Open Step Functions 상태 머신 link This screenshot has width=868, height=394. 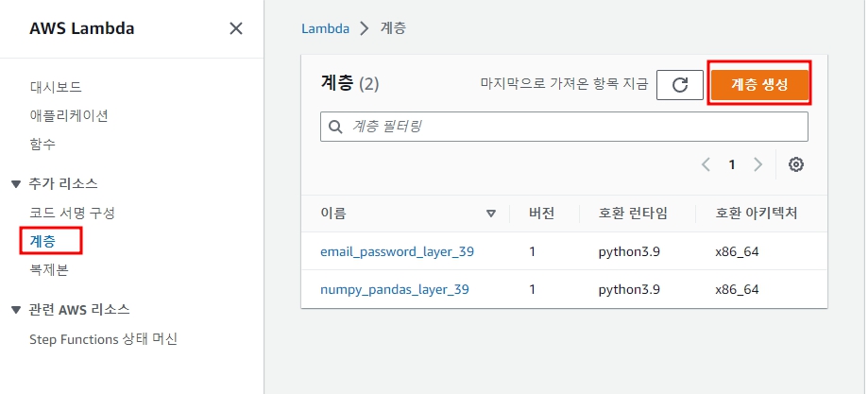coord(104,338)
